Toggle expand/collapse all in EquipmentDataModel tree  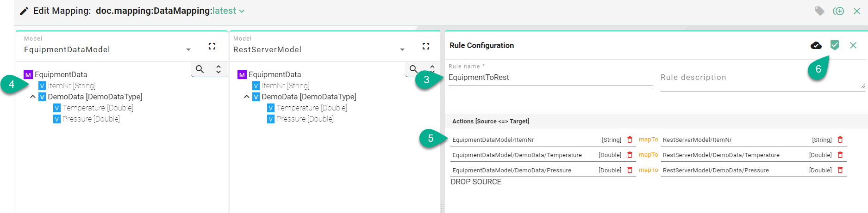(219, 69)
